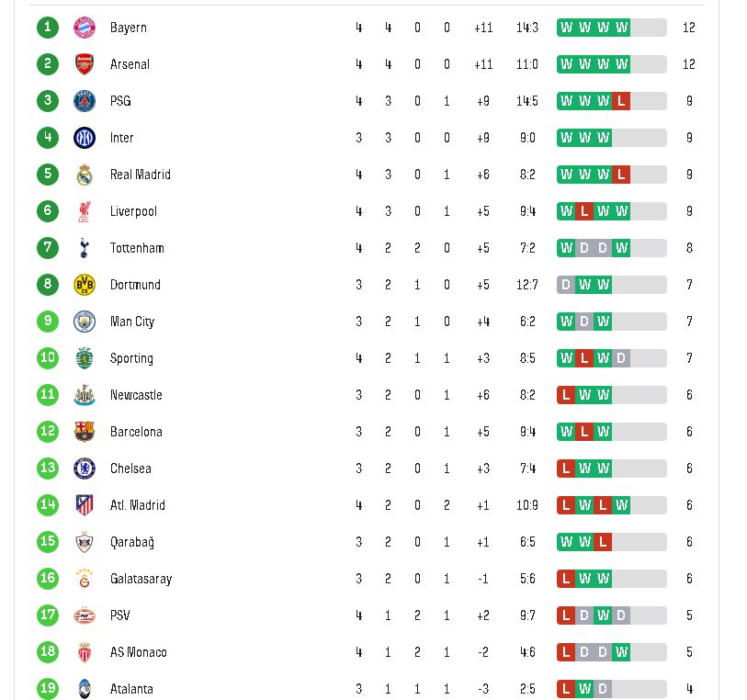Image resolution: width=747 pixels, height=700 pixels.
Task: Click the Chelsea club crest icon
Action: (x=85, y=469)
